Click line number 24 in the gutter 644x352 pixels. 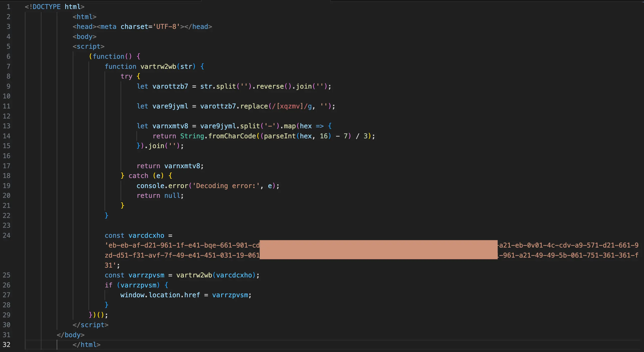[7, 236]
